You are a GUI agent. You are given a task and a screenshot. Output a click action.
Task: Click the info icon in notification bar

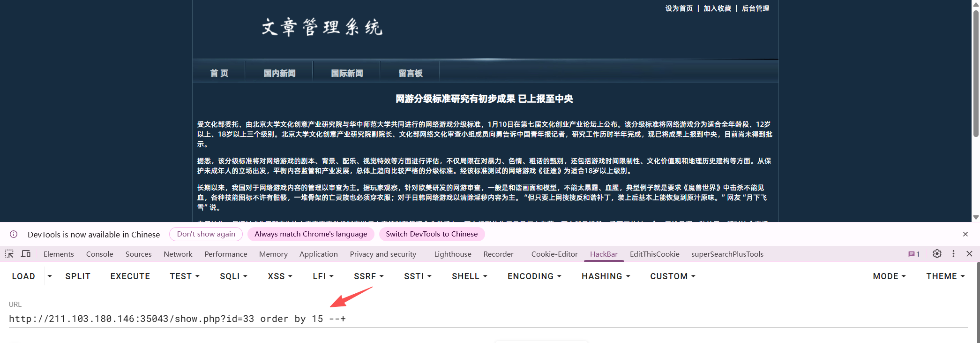click(14, 234)
